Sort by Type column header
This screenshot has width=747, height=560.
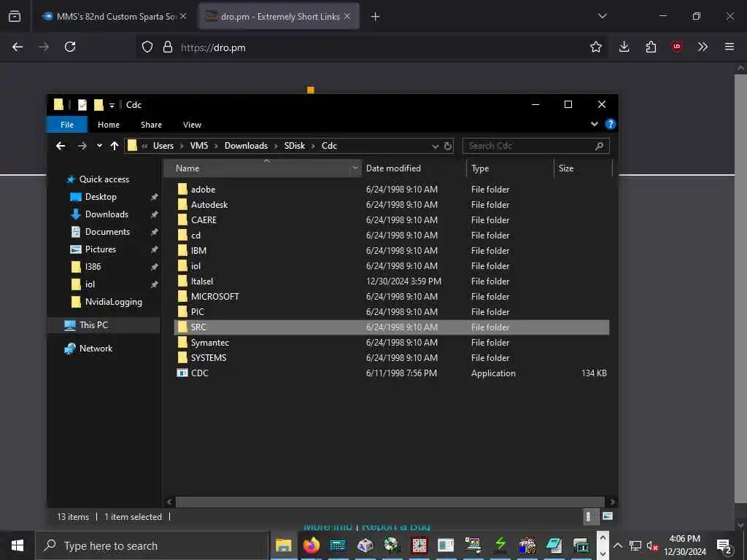pos(510,168)
